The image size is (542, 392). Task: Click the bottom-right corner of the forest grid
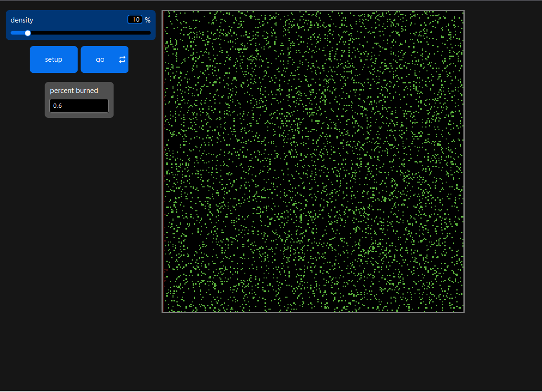[x=463, y=311]
